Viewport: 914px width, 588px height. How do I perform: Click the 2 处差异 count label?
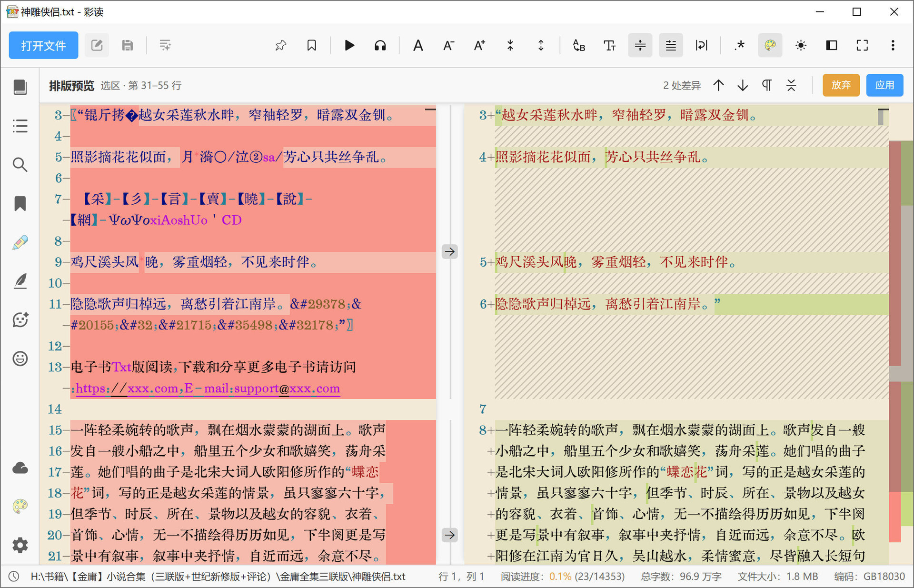point(682,86)
